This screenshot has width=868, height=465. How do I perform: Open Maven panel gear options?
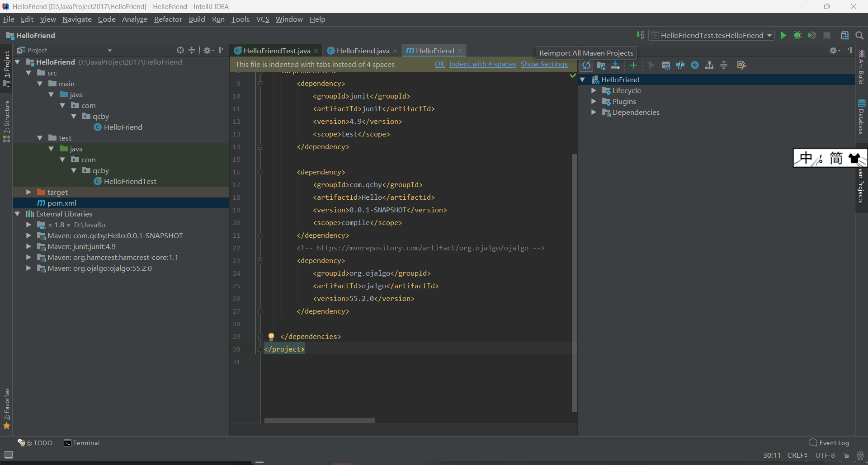tap(834, 50)
